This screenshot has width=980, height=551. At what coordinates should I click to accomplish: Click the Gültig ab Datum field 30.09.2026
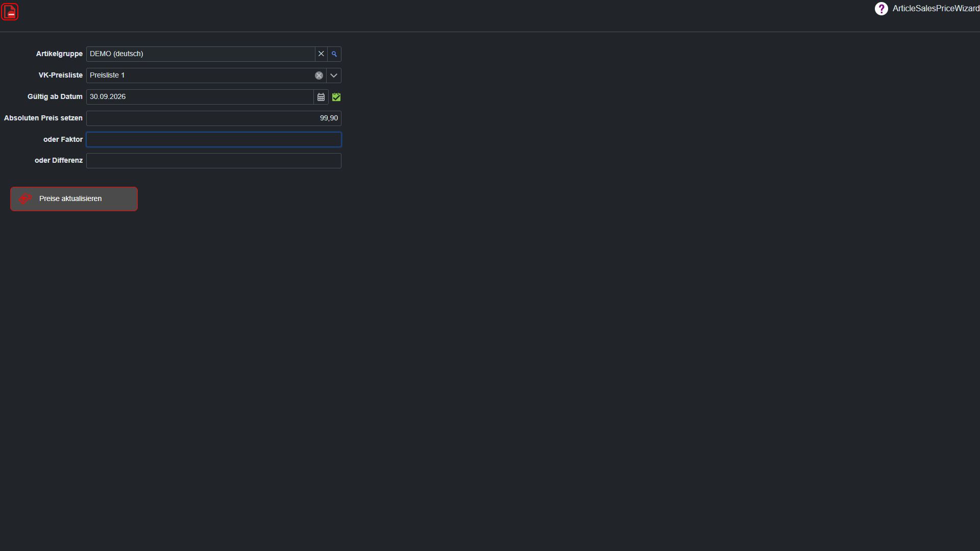[x=200, y=97]
